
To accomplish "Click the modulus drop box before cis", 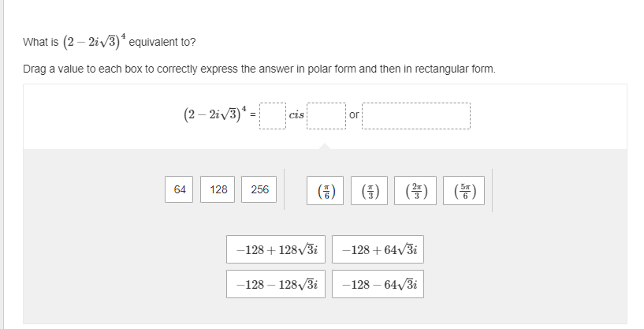I will pos(271,116).
